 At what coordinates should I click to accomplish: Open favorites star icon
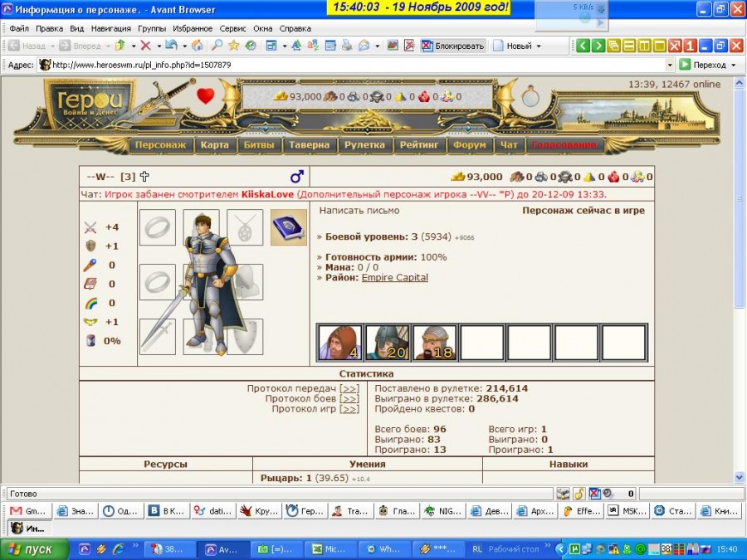tap(233, 46)
